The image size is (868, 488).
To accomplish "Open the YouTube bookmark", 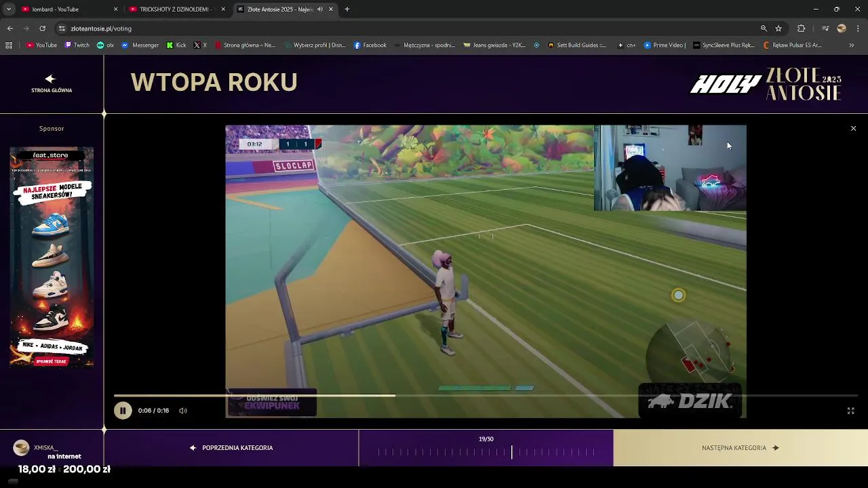I will [x=41, y=45].
